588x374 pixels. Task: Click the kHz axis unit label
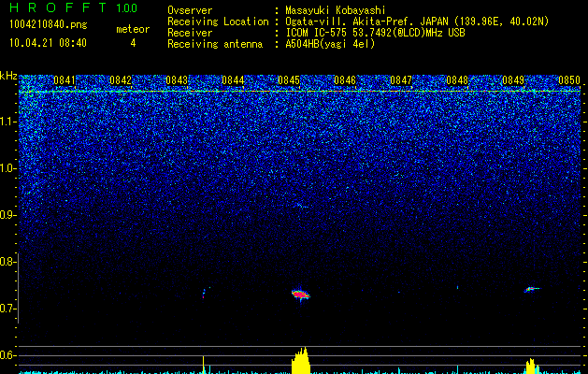[x=8, y=76]
